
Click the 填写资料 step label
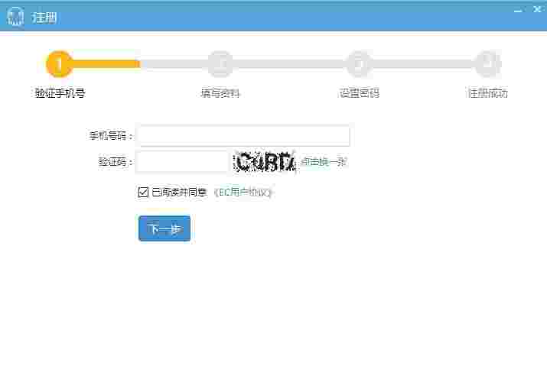tap(220, 93)
